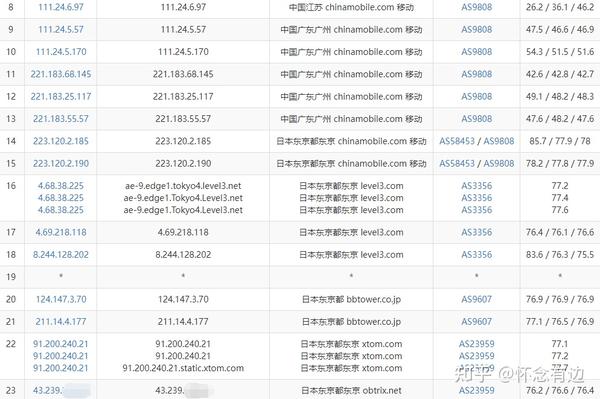Image resolution: width=600 pixels, height=399 pixels.
Task: Select latency text "76.2 / 76.6 / 76.4"
Action: (560, 390)
